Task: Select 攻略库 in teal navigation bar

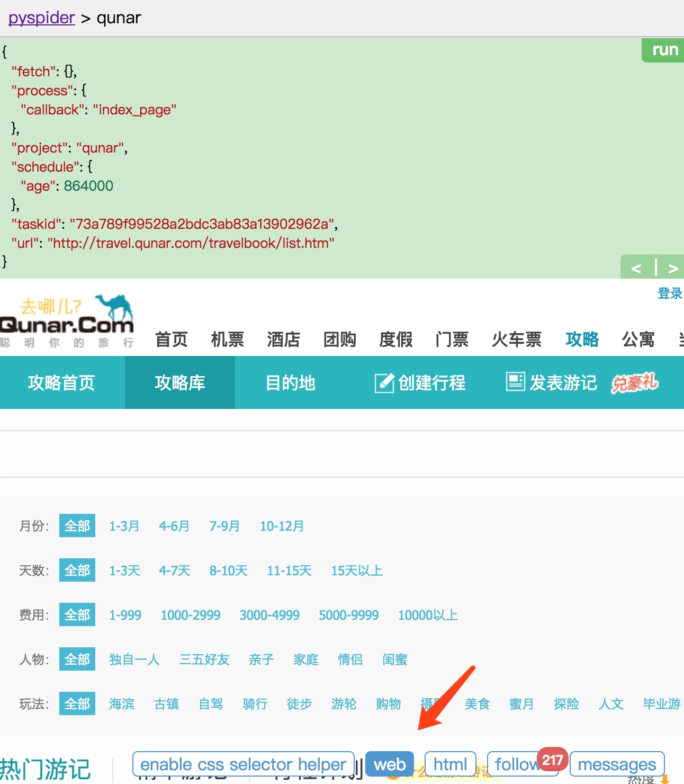Action: click(180, 382)
